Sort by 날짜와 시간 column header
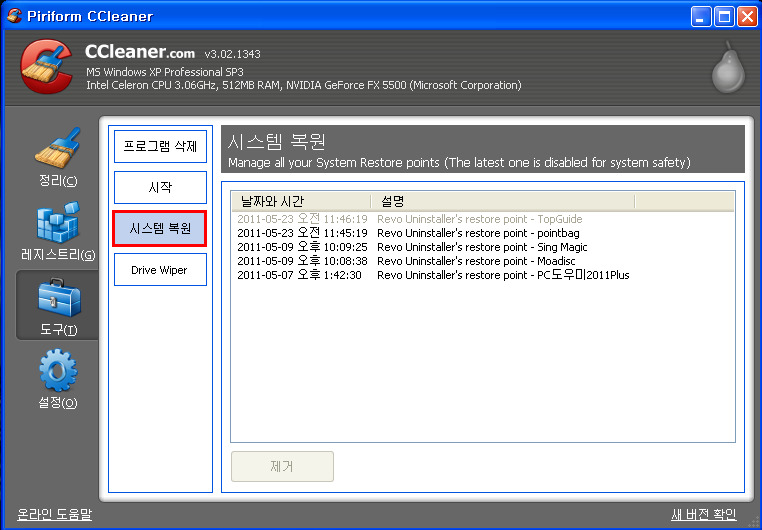The width and height of the screenshot is (762, 530). click(301, 201)
